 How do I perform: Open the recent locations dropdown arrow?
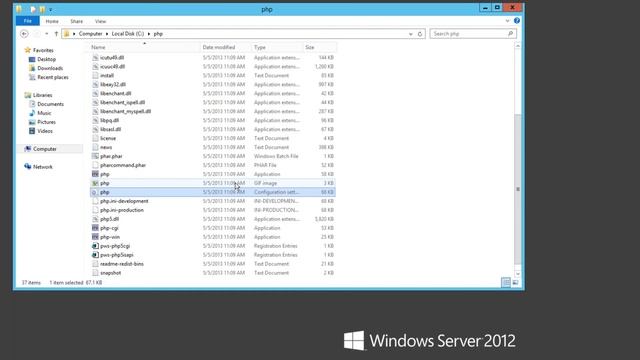(47, 34)
